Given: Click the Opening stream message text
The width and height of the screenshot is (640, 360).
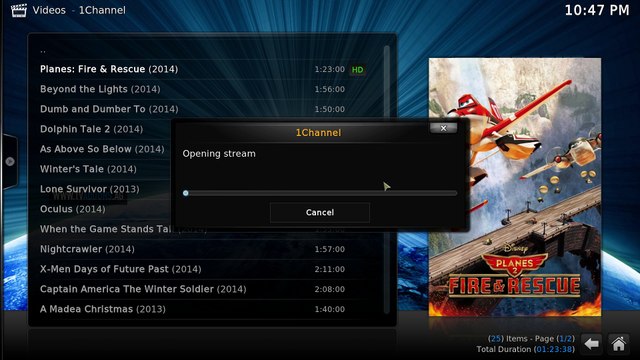Looking at the screenshot, I should [219, 154].
